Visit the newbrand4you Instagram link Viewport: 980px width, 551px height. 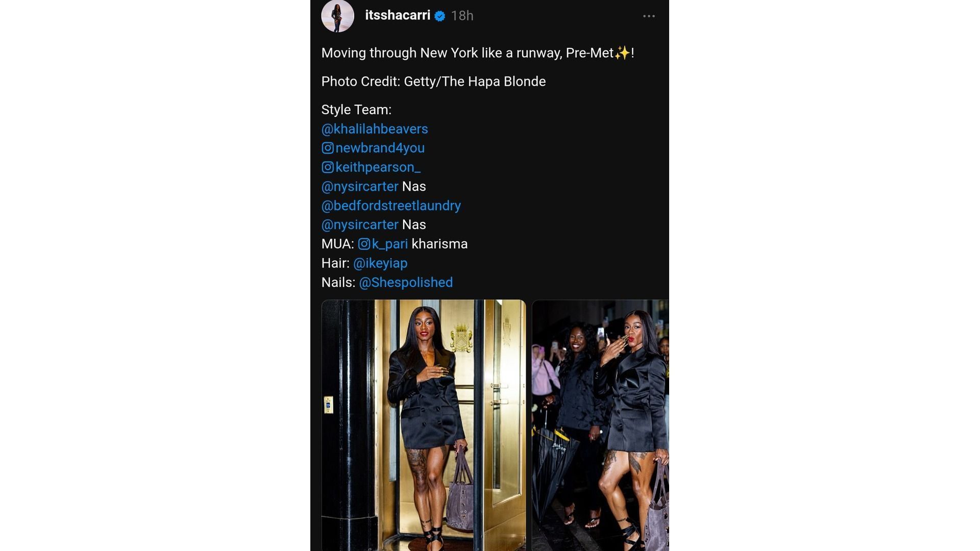point(380,148)
